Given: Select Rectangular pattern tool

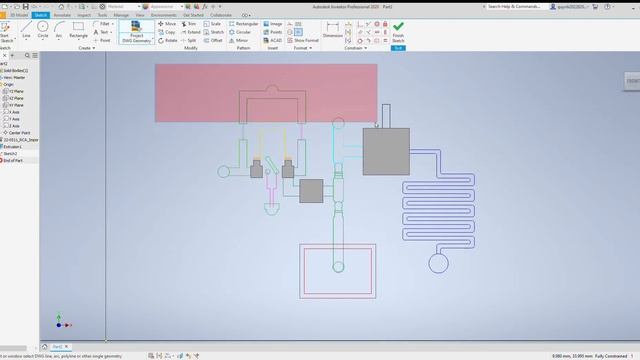Looking at the screenshot, I should (x=244, y=24).
